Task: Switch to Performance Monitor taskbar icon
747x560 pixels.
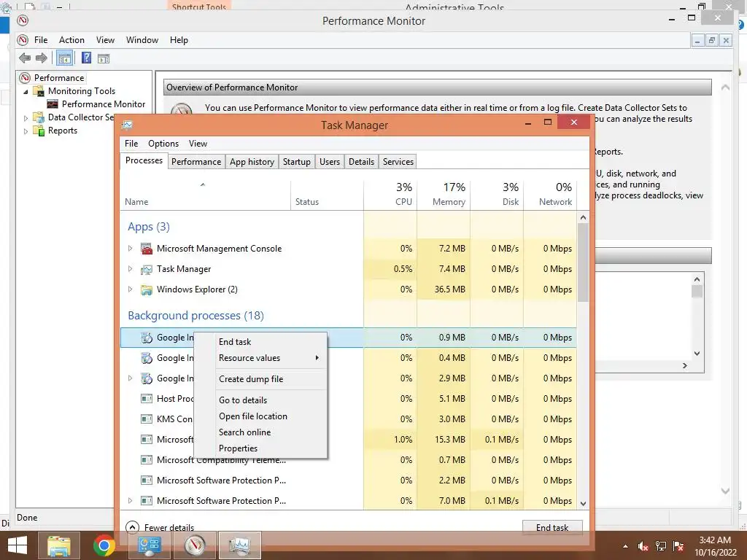Action: [195, 545]
